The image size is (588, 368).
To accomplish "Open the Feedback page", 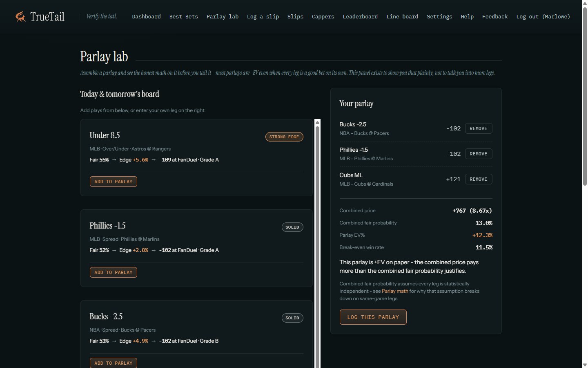I will [x=495, y=17].
